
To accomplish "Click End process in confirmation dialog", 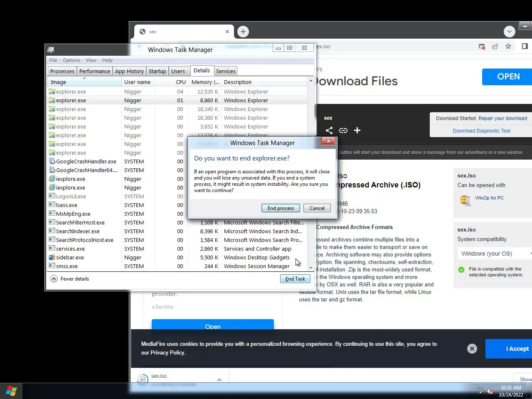I will pyautogui.click(x=281, y=208).
